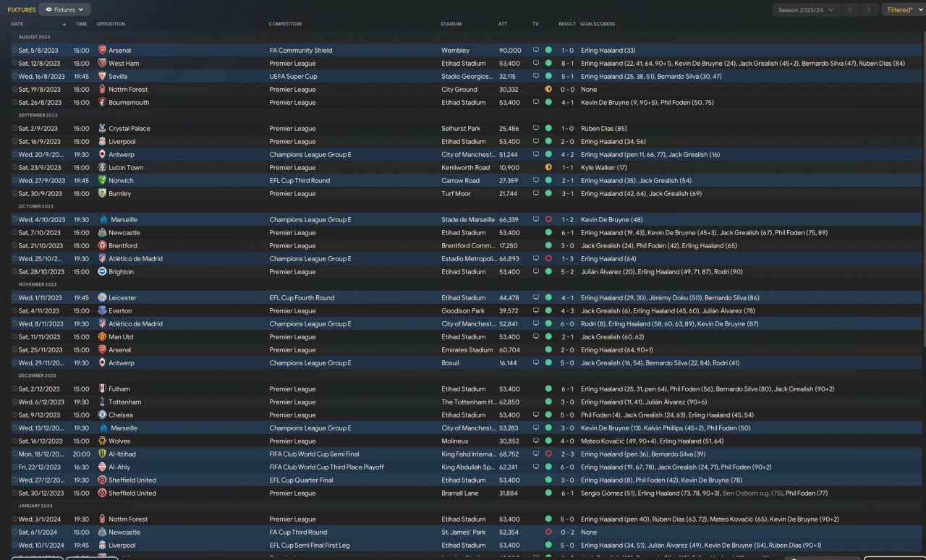Screen dimensions: 926x560
Task: Select the Brighton club badge
Action: [102, 272]
